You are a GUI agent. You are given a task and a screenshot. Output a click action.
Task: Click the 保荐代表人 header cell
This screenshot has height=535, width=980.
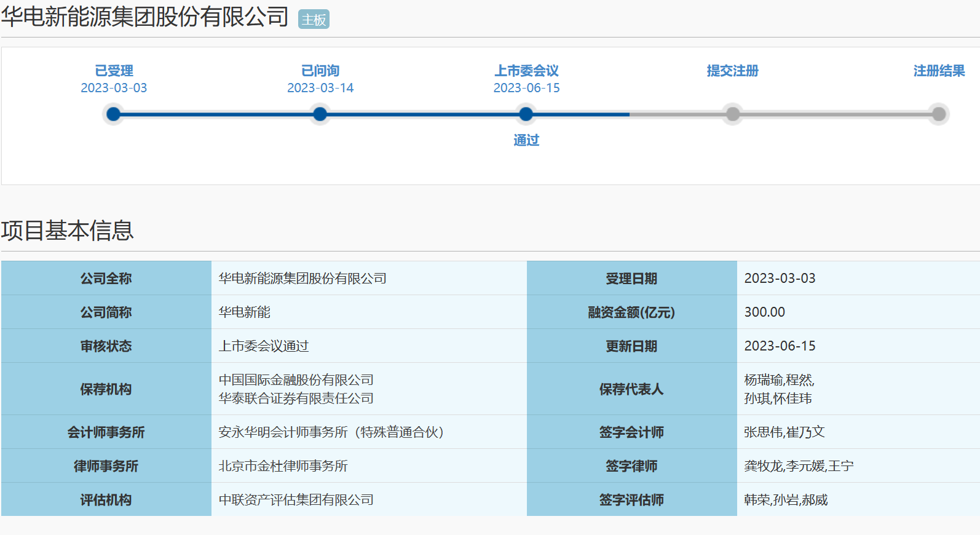point(632,389)
